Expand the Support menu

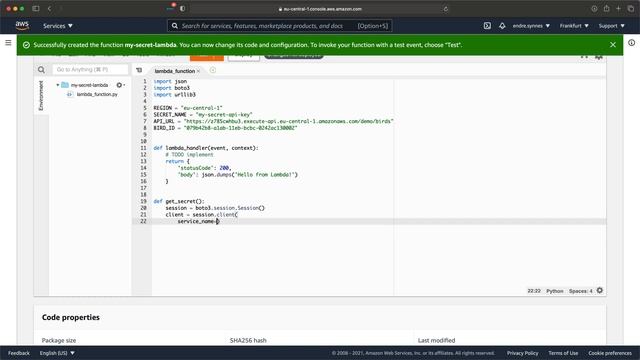click(x=611, y=26)
